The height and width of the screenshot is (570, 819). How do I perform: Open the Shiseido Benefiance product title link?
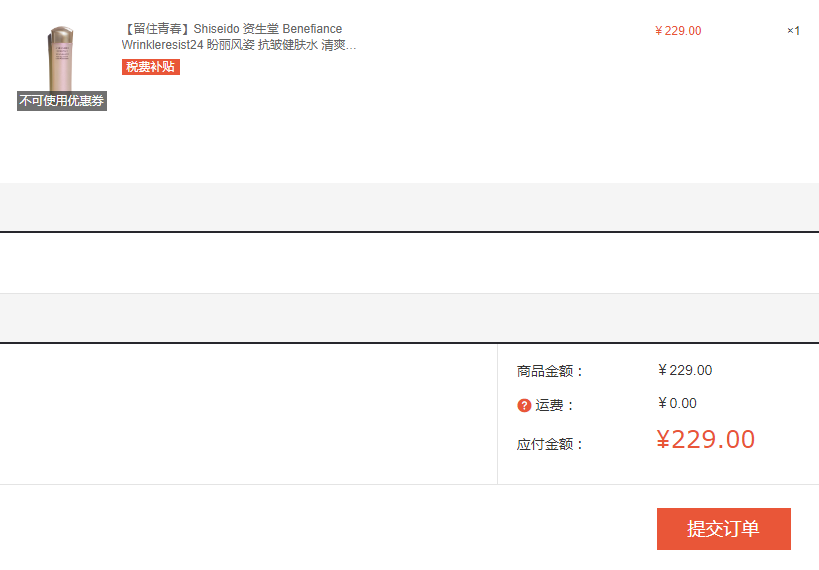point(239,37)
